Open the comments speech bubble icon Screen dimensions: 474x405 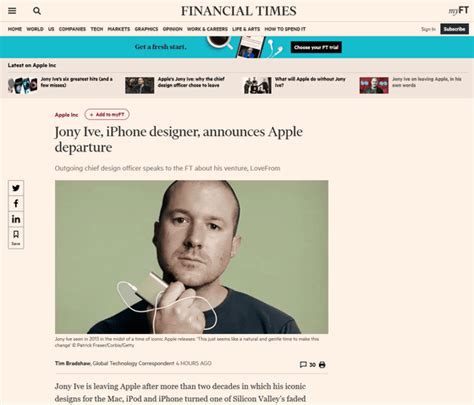point(303,365)
